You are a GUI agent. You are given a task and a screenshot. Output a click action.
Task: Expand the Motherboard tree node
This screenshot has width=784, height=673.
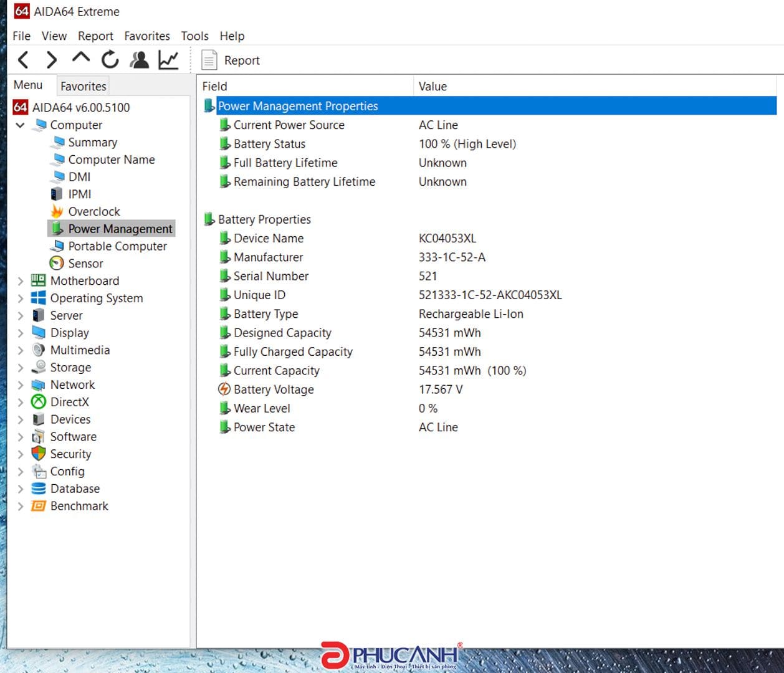(x=20, y=281)
